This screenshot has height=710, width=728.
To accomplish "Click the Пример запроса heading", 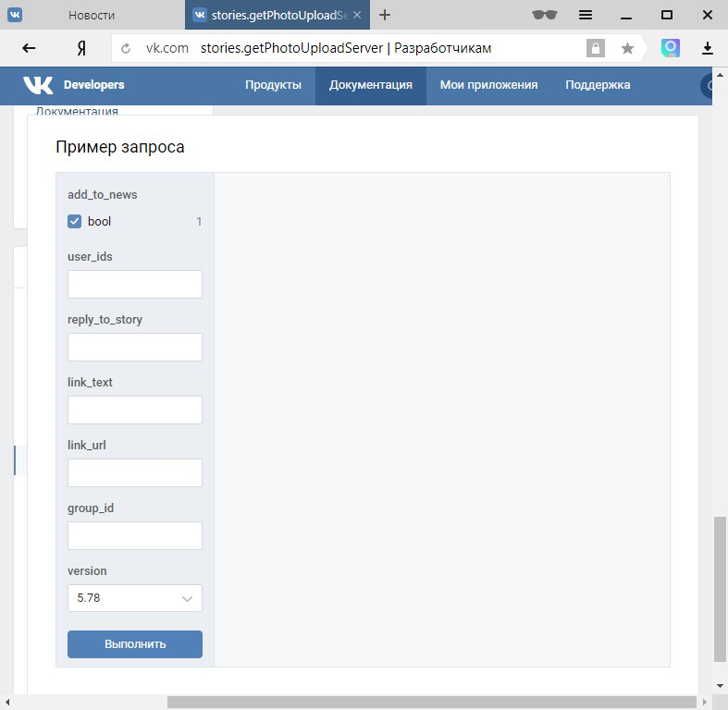I will [x=119, y=147].
